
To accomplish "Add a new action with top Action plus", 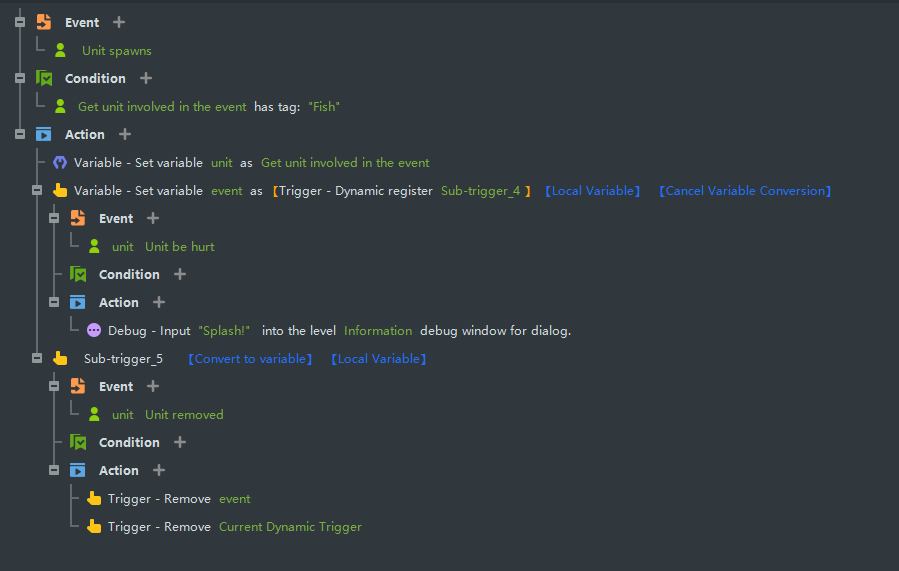I will click(x=125, y=134).
